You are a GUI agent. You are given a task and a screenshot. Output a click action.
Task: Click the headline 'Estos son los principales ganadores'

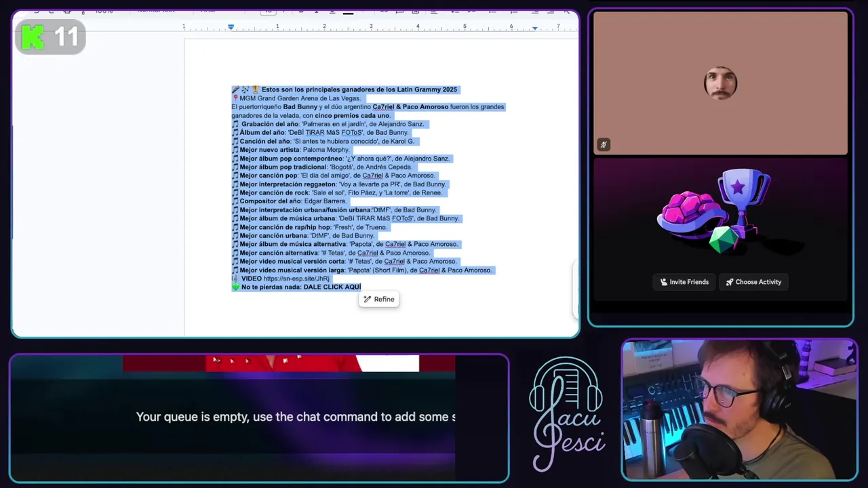[x=359, y=89]
